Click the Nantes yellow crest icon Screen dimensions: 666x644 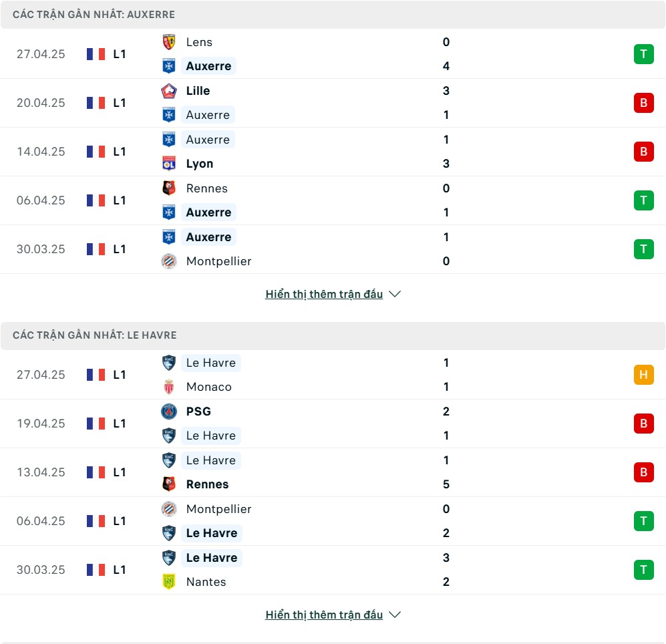[x=168, y=582]
